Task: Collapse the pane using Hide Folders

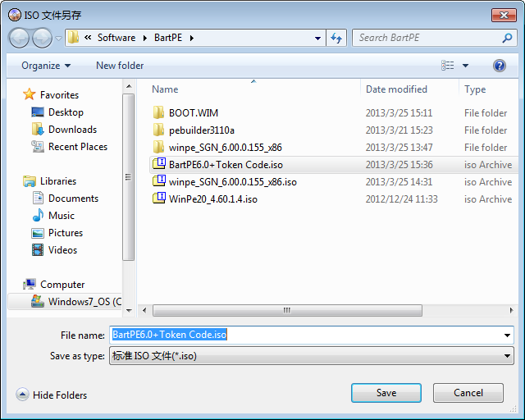Action: click(52, 395)
